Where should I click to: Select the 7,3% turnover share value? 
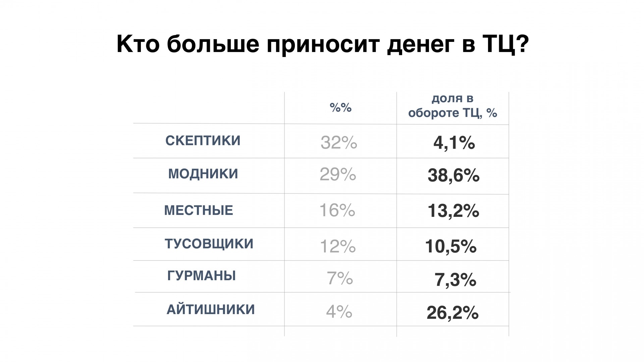455,280
